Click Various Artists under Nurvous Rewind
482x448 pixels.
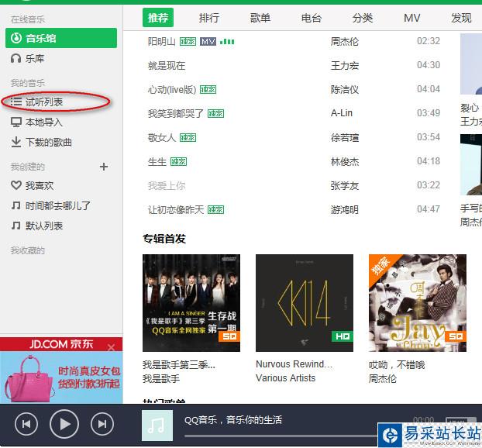click(x=286, y=378)
